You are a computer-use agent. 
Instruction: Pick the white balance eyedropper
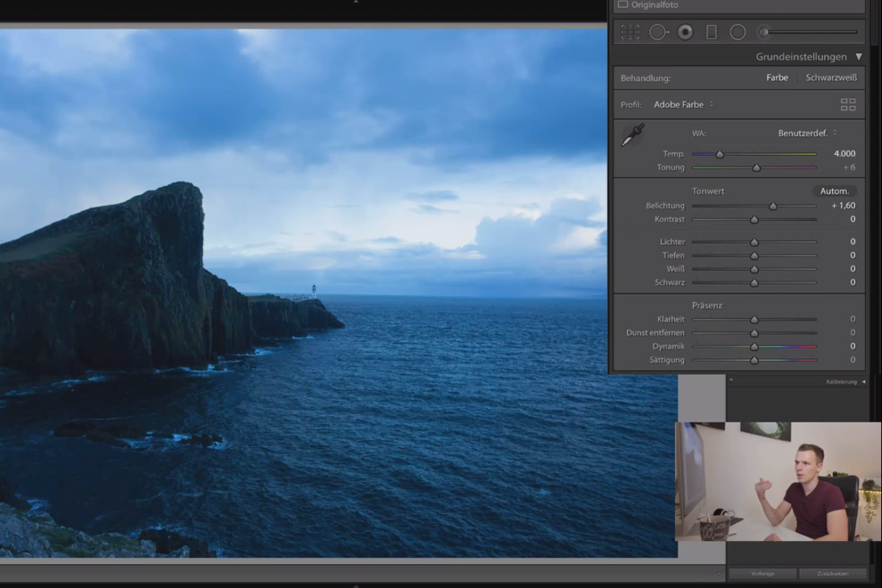click(632, 135)
